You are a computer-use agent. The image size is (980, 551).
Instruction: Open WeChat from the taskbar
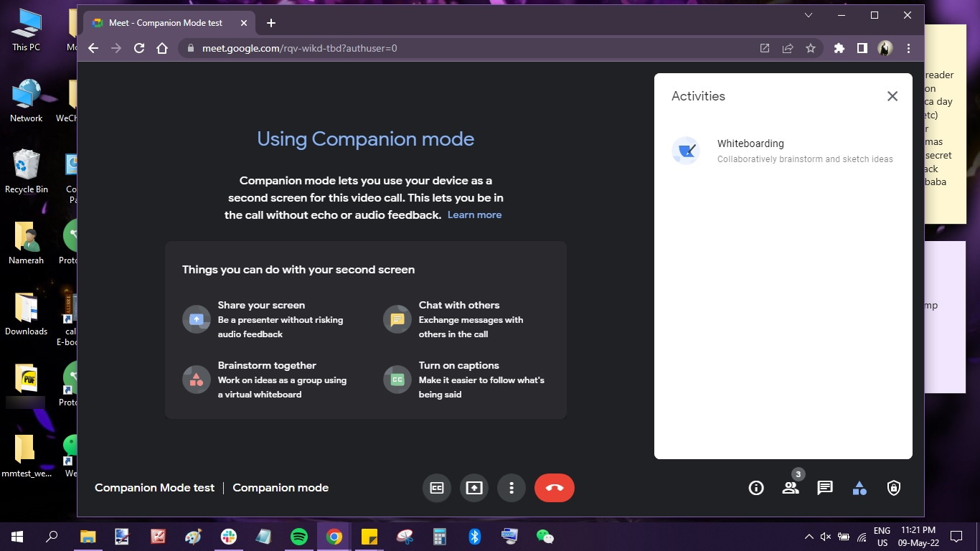tap(545, 536)
